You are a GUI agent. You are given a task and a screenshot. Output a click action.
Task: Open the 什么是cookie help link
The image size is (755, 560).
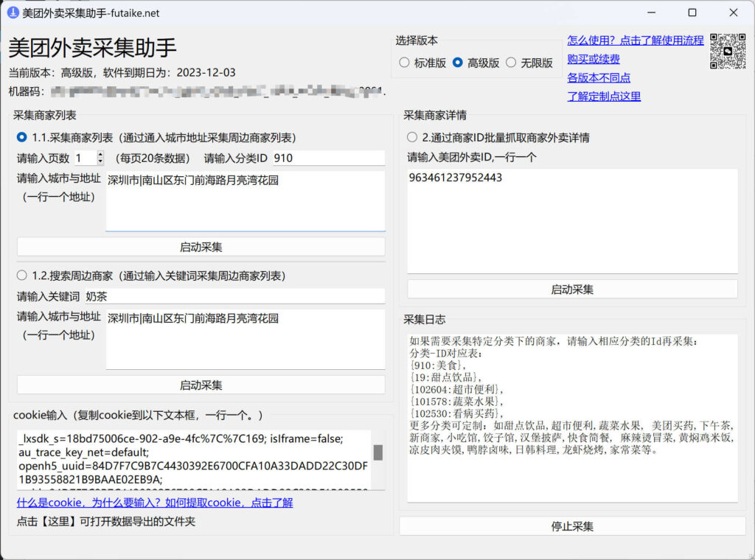point(155,503)
